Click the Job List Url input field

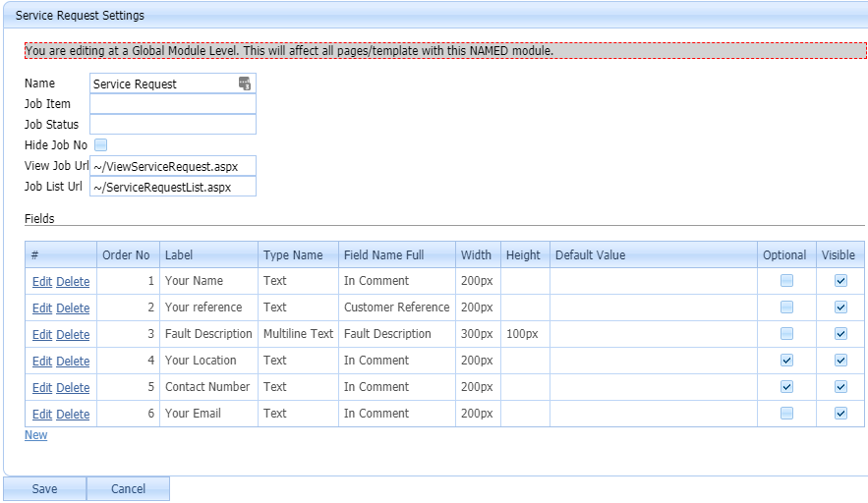[x=172, y=187]
